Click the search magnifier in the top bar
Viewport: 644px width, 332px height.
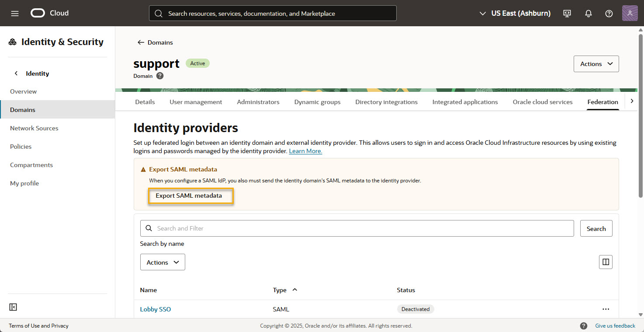click(x=159, y=13)
